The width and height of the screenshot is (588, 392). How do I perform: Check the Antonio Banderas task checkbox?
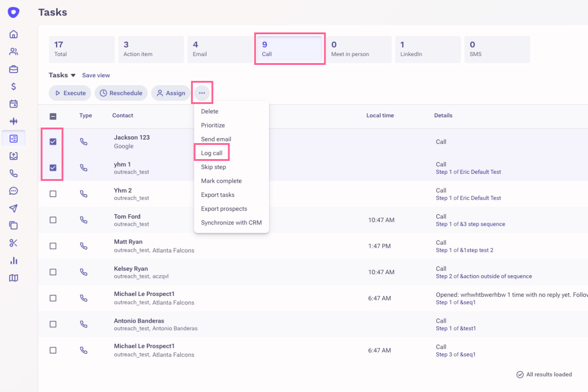click(x=53, y=324)
